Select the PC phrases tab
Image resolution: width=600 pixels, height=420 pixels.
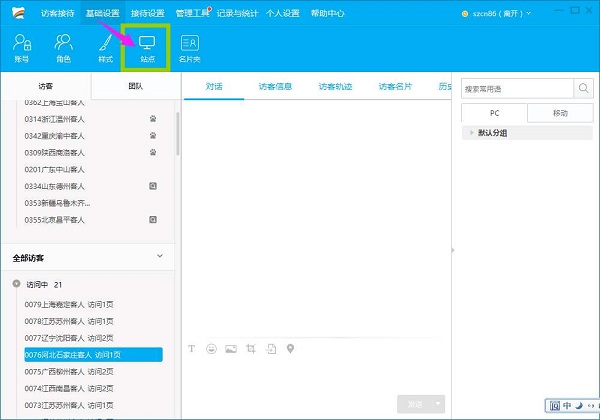[x=494, y=113]
